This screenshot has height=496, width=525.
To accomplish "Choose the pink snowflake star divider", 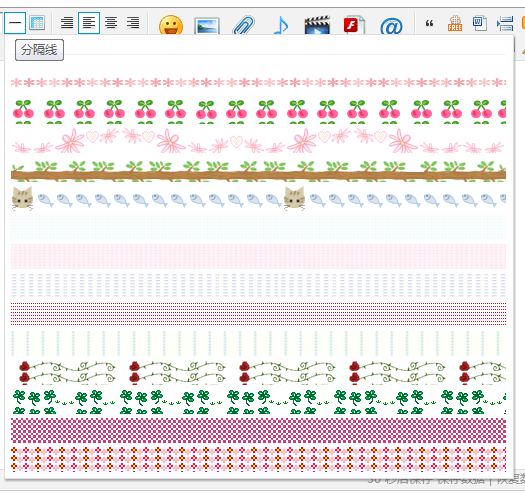I will click(258, 82).
